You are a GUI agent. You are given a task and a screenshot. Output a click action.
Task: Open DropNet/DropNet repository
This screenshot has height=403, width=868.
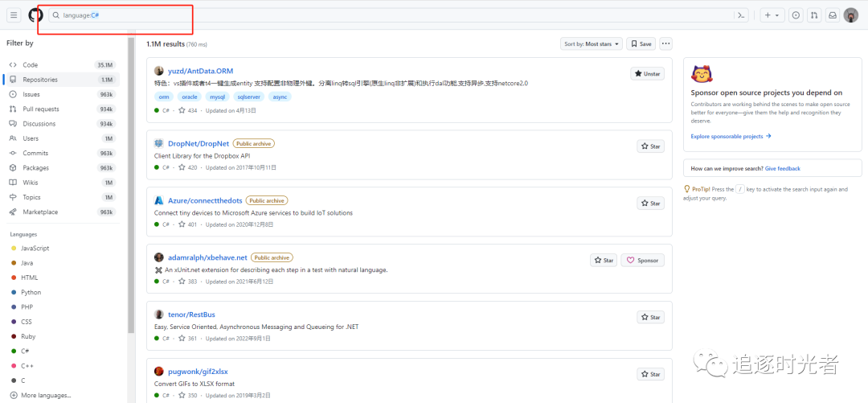coord(199,143)
